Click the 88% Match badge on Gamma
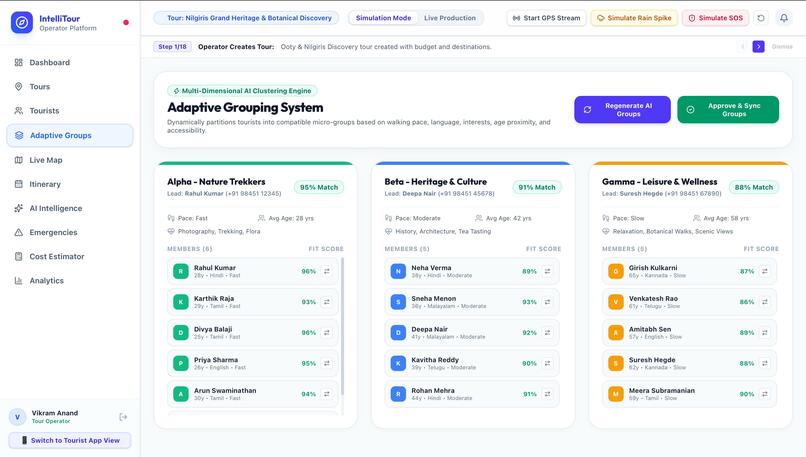The height and width of the screenshot is (457, 806). (754, 188)
